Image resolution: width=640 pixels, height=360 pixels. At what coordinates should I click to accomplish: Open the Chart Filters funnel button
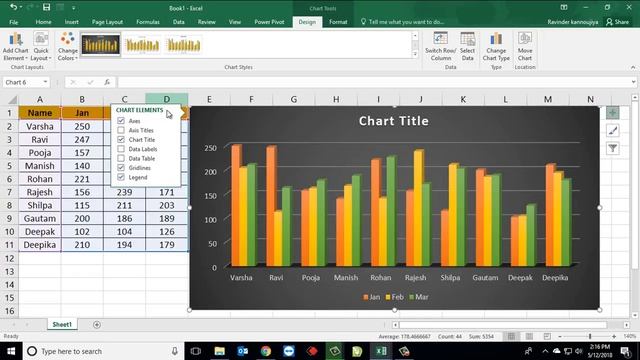pyautogui.click(x=612, y=148)
